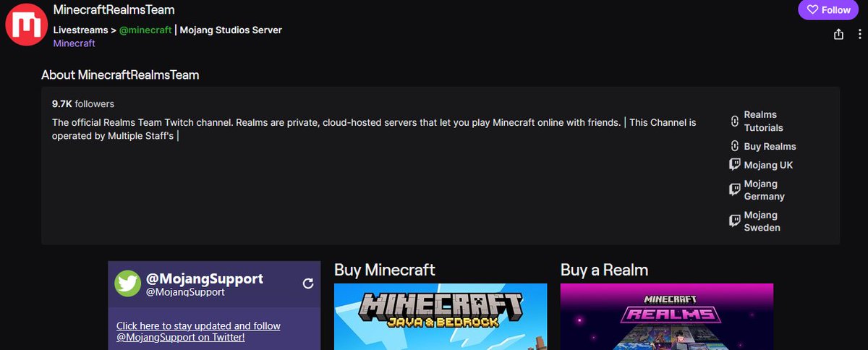Image resolution: width=868 pixels, height=350 pixels.
Task: Open the Minecraft Realms banner image
Action: (x=667, y=317)
